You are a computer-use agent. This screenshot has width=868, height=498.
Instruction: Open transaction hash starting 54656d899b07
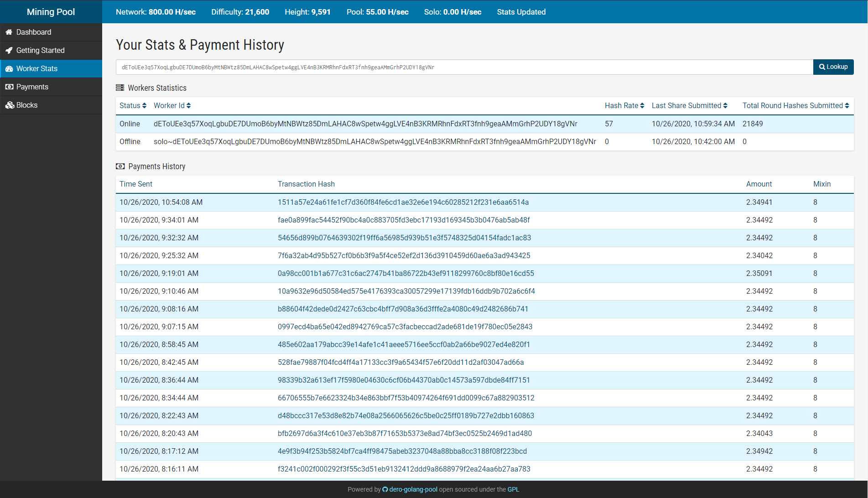[x=404, y=238]
